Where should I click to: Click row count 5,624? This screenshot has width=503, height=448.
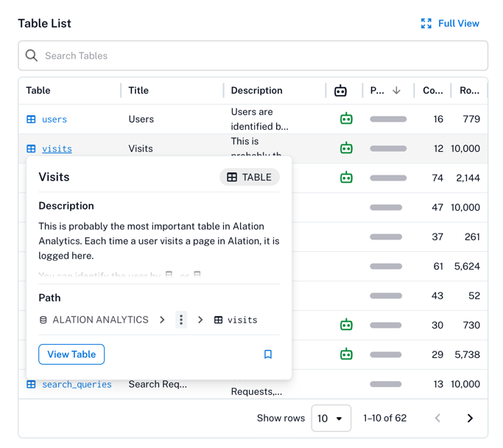point(467,266)
